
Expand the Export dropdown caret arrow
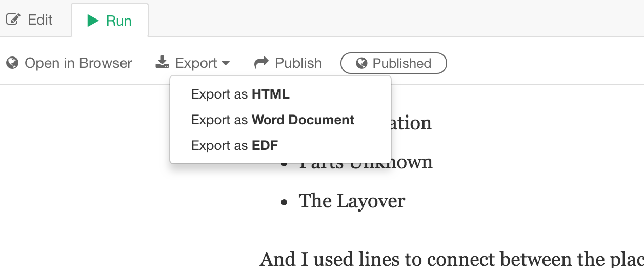point(226,63)
